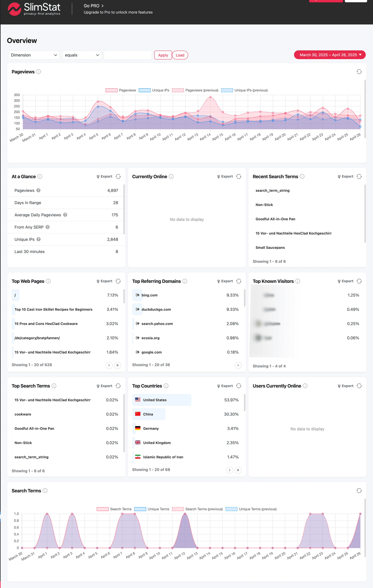Export Top Known Visitors data
The width and height of the screenshot is (373, 588).
point(346,281)
